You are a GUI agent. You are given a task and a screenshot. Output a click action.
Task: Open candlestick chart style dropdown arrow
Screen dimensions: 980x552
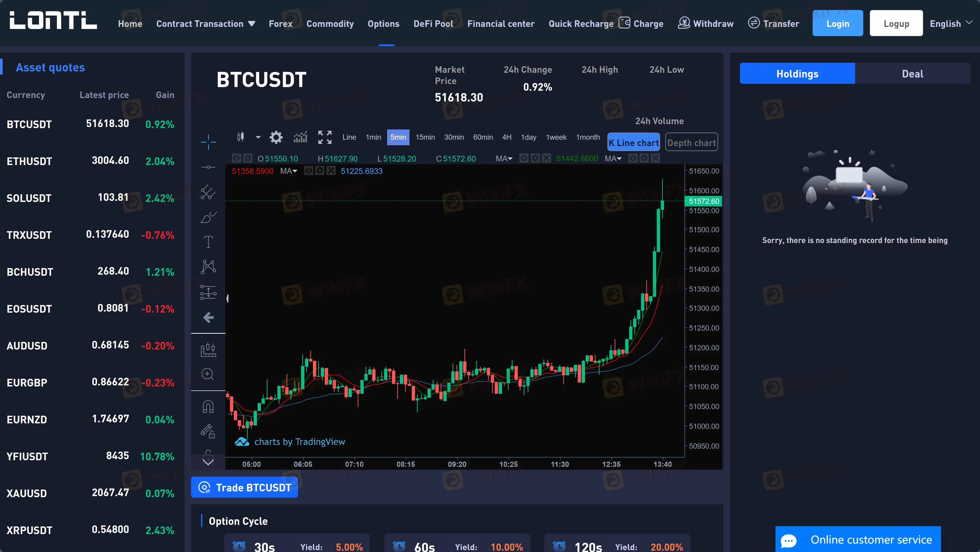[x=258, y=137]
